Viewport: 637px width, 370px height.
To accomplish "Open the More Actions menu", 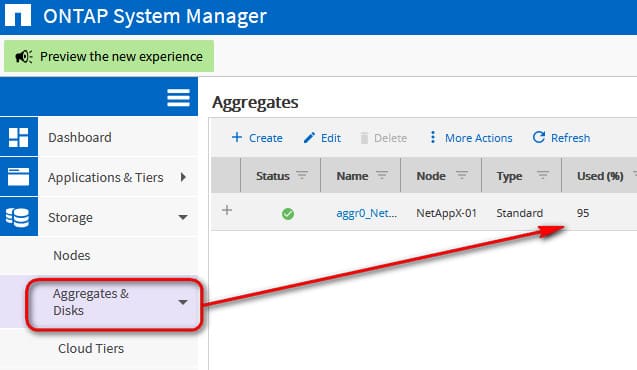I will click(471, 138).
